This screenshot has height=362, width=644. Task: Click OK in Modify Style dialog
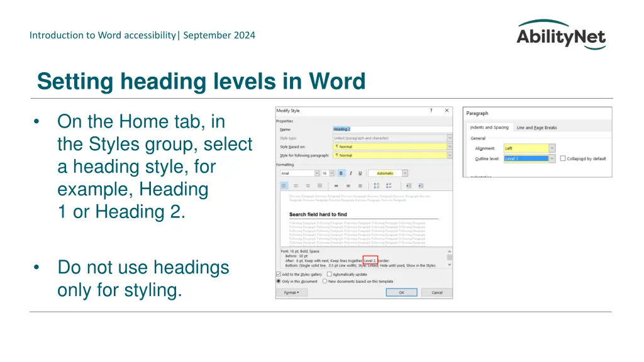click(x=402, y=293)
